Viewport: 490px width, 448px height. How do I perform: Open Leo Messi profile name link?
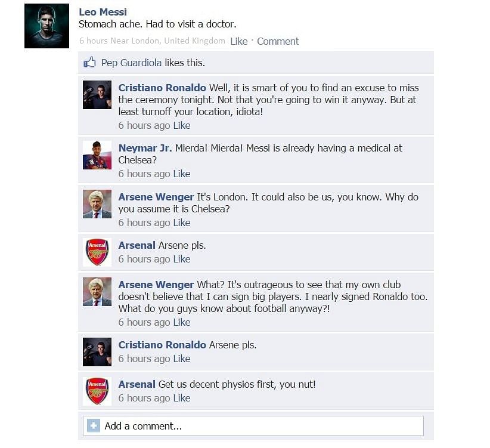(x=103, y=12)
